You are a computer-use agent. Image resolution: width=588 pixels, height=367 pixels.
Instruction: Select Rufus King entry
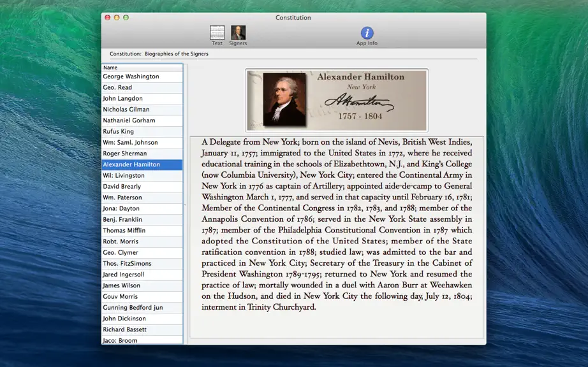pos(142,131)
